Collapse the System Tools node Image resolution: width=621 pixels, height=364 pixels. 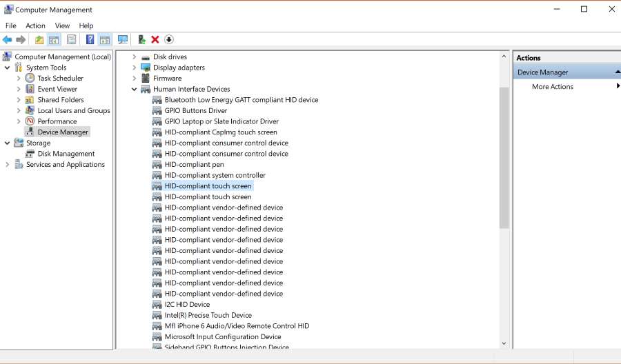click(7, 68)
